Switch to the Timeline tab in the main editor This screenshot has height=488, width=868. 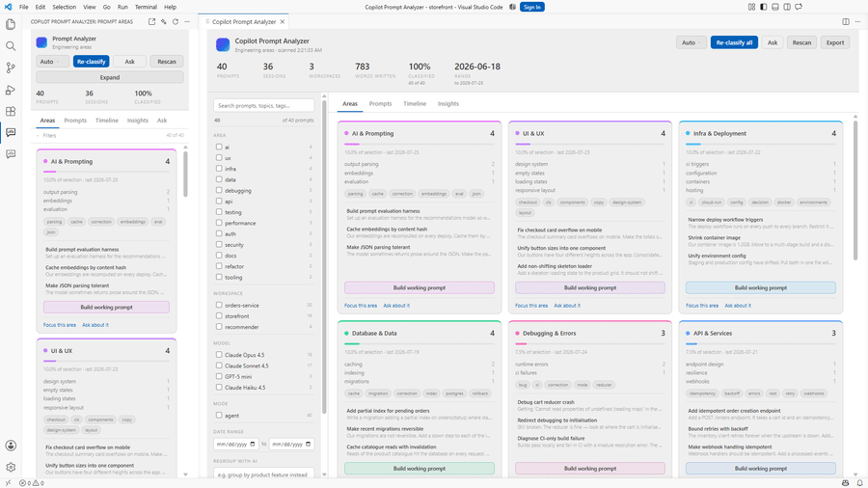coord(415,103)
